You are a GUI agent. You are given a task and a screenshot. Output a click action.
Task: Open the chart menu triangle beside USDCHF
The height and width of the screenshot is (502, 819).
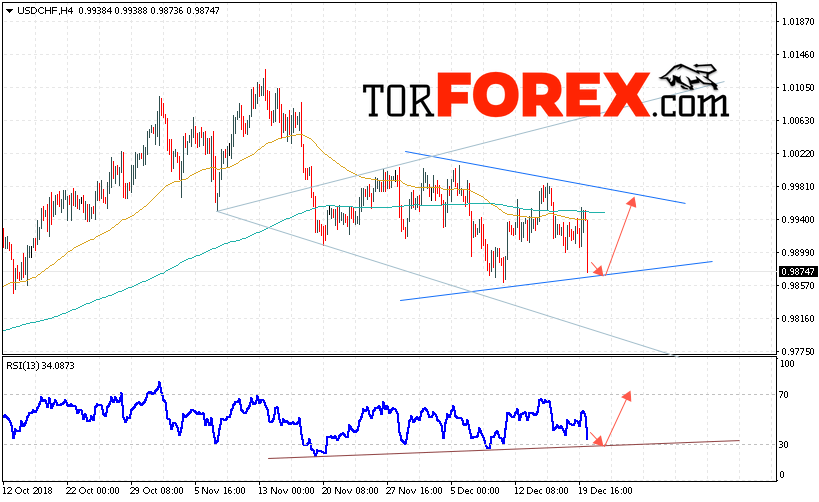[x=9, y=10]
